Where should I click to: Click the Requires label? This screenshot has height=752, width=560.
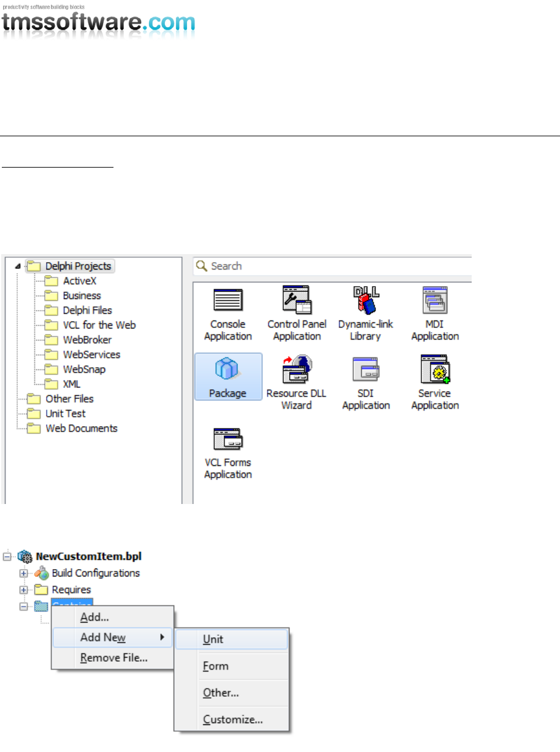point(71,590)
